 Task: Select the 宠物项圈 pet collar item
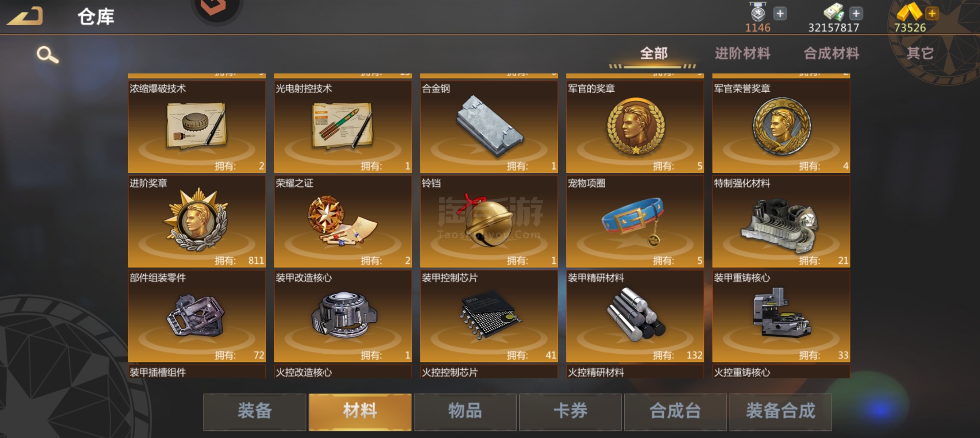635,221
